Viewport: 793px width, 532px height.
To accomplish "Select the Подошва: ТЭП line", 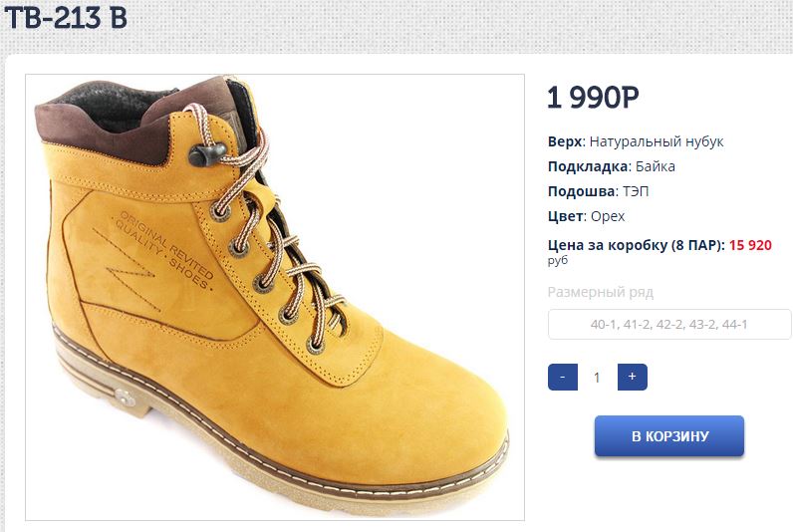I will 599,191.
